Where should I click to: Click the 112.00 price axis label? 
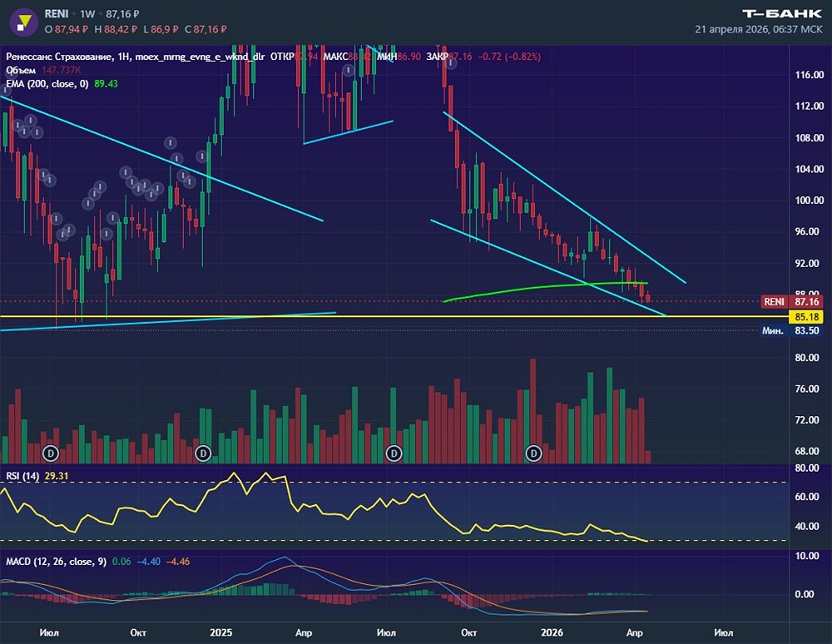(x=810, y=107)
